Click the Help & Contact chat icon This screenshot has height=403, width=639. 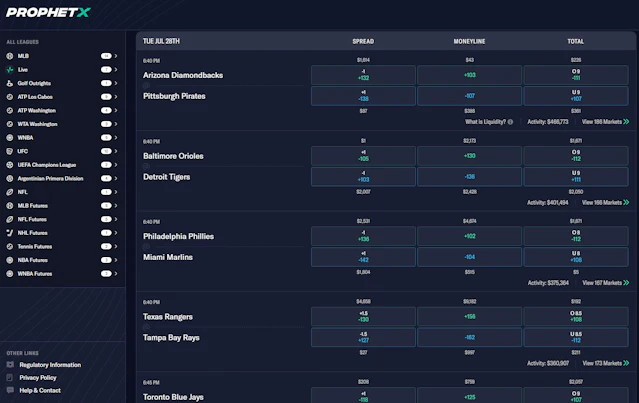coord(10,390)
